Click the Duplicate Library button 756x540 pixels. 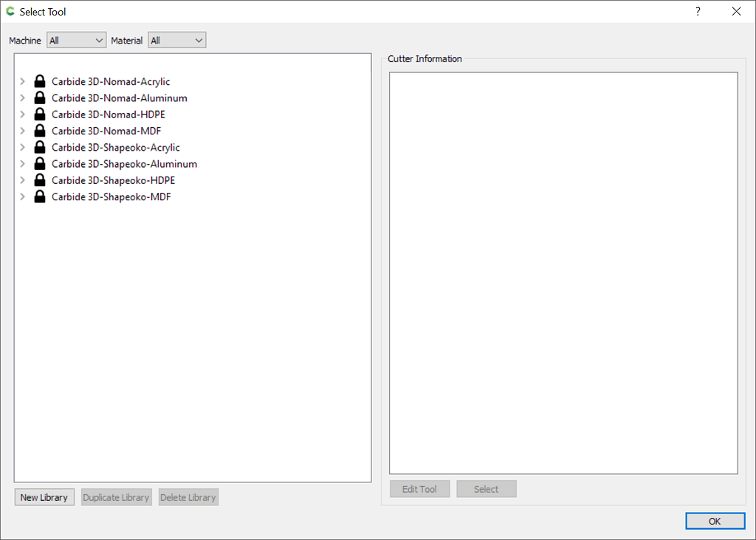tap(116, 497)
